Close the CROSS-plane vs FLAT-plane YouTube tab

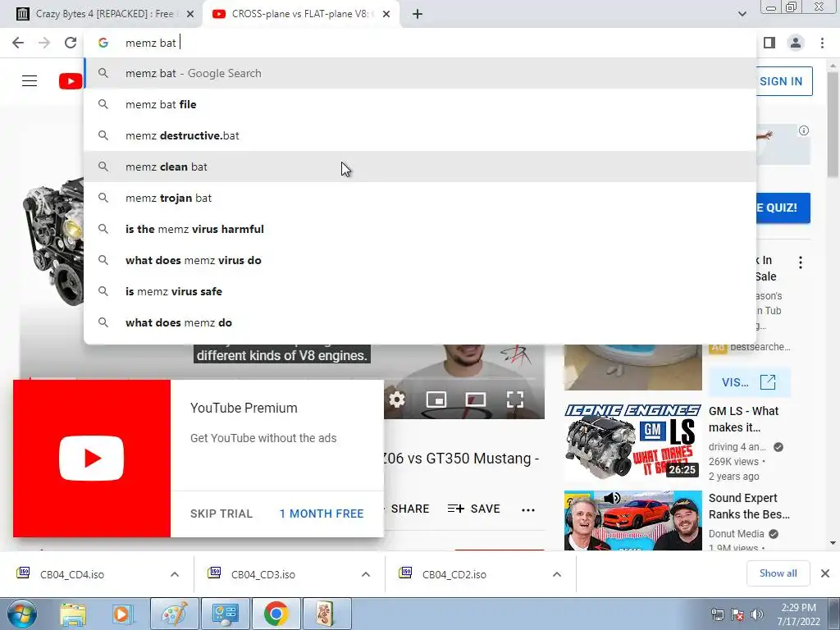[x=386, y=14]
